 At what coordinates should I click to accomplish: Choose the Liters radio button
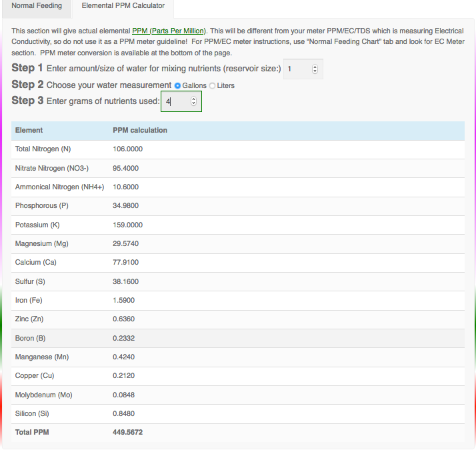click(213, 86)
